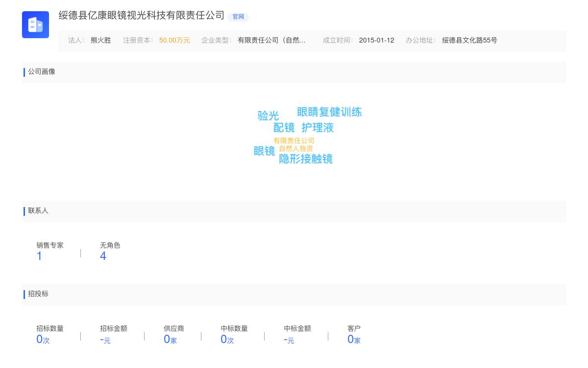Click the 配镜 keyword tag
Screen dimensions: 588x368
coord(284,128)
